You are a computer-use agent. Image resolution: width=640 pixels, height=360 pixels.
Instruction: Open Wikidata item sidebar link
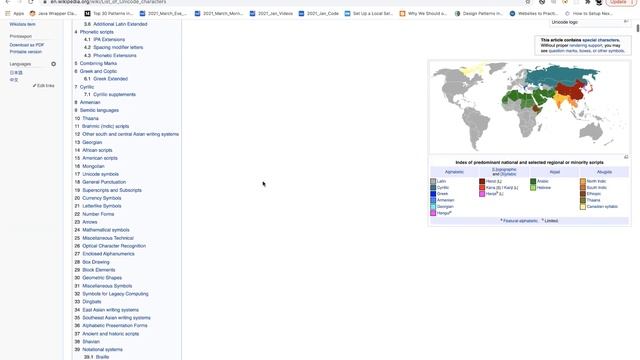22,24
